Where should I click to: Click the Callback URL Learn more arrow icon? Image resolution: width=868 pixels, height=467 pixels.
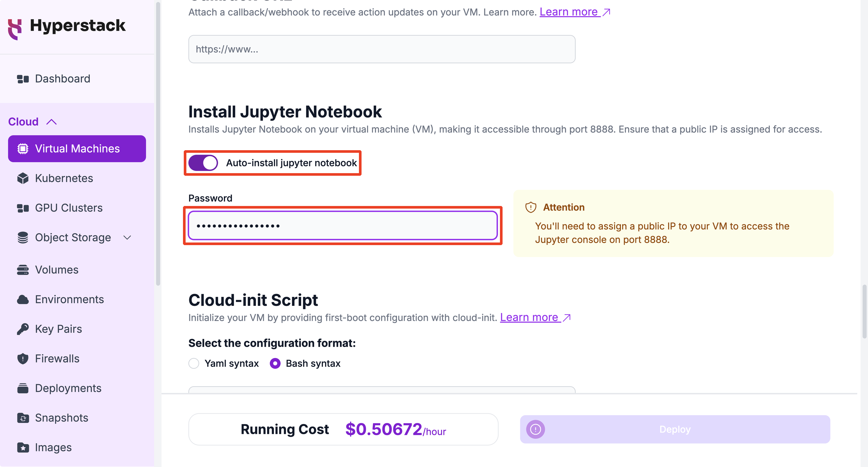607,13
